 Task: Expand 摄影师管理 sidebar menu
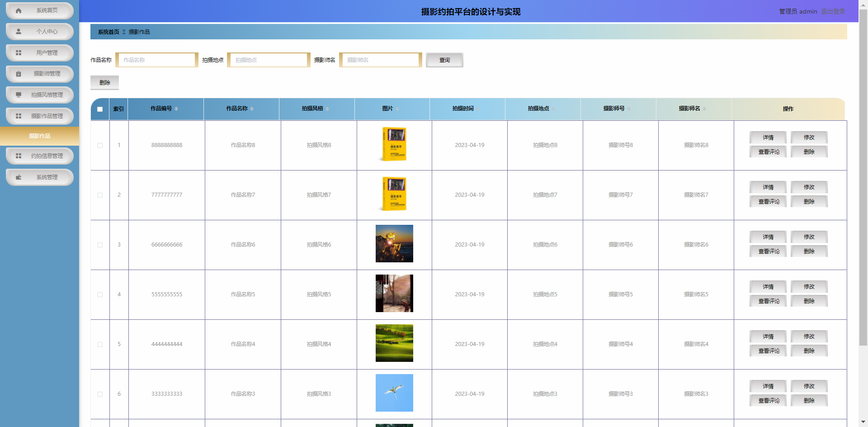point(40,74)
